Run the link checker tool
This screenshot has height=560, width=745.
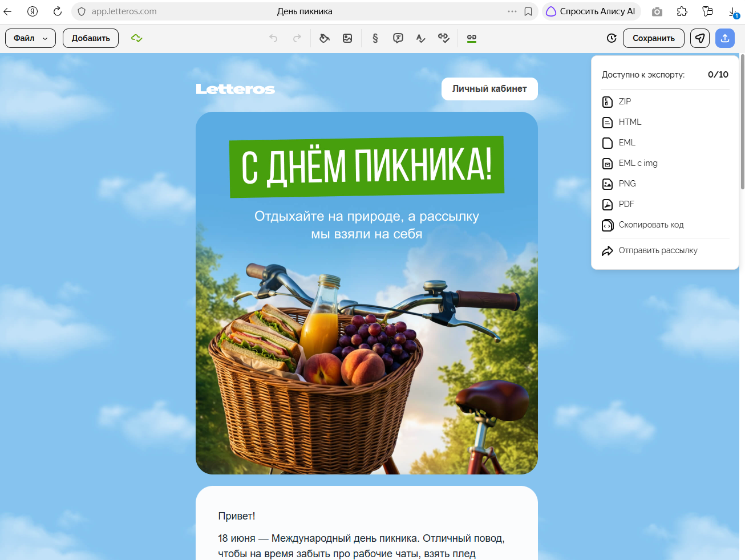[444, 38]
